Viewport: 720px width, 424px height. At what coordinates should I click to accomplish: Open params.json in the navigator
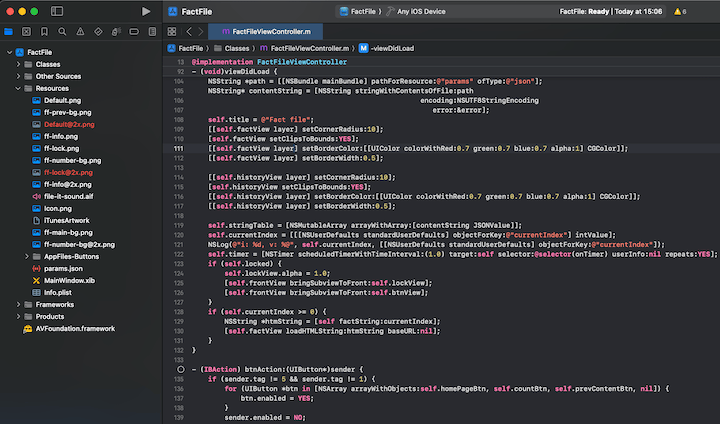click(x=61, y=268)
